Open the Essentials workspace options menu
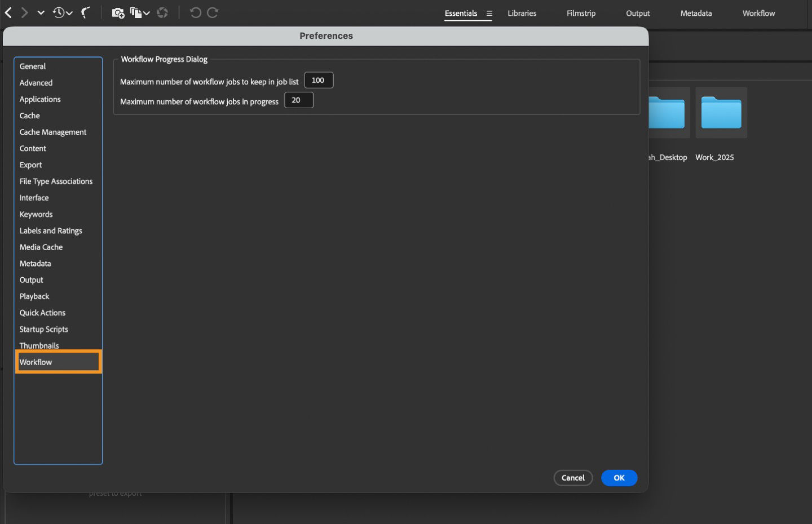 tap(488, 13)
